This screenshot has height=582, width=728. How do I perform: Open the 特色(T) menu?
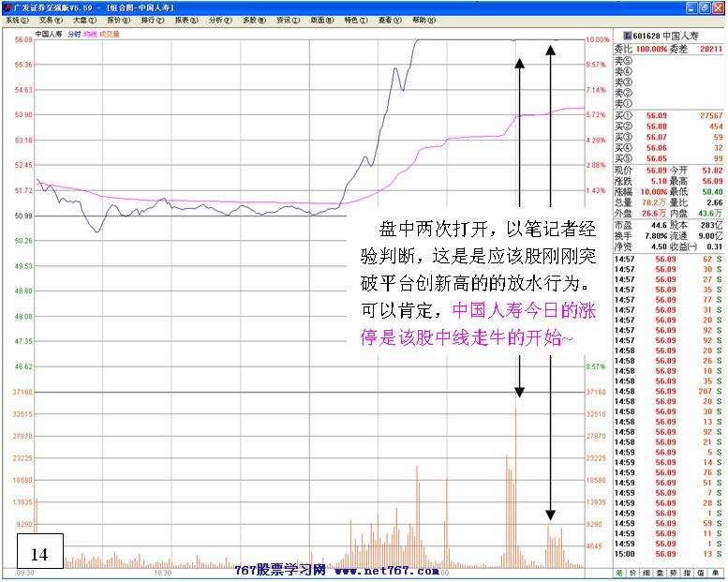(356, 21)
